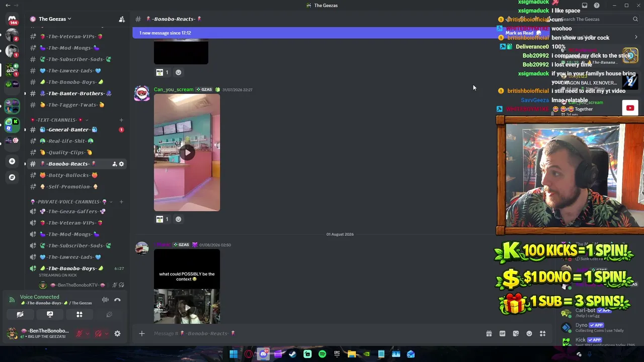
Task: Open Discord direct messages home icon
Action: tap(12, 19)
